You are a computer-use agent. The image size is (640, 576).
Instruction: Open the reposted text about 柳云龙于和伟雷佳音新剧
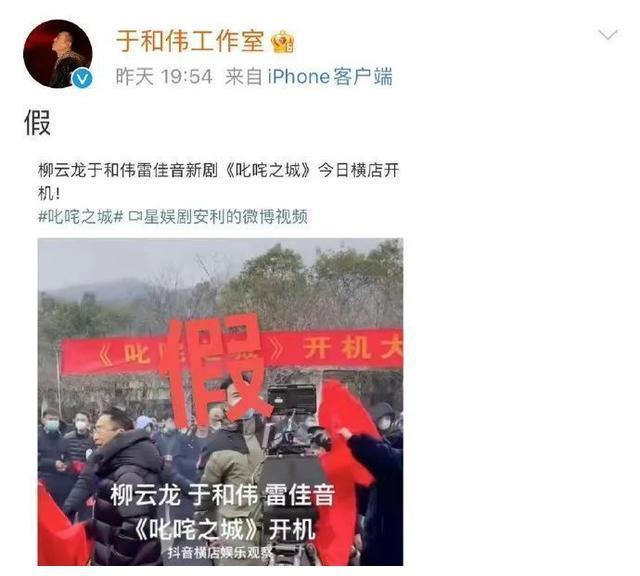coord(218,181)
